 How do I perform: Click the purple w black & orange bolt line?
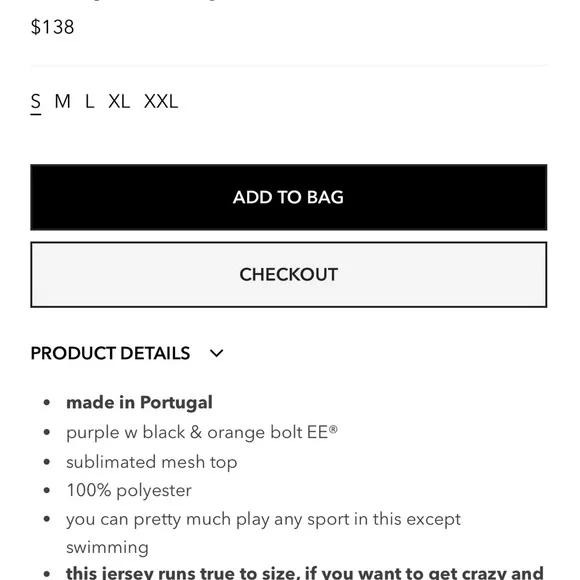click(202, 432)
